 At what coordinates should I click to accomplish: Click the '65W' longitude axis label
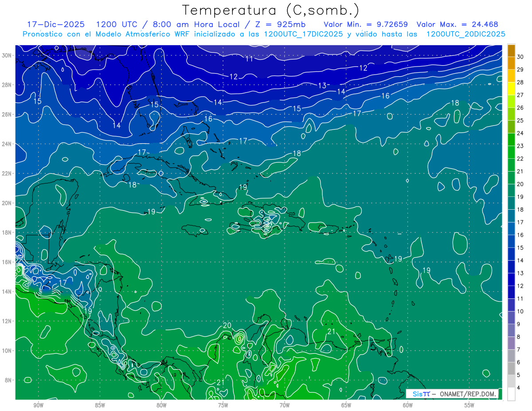(x=346, y=406)
